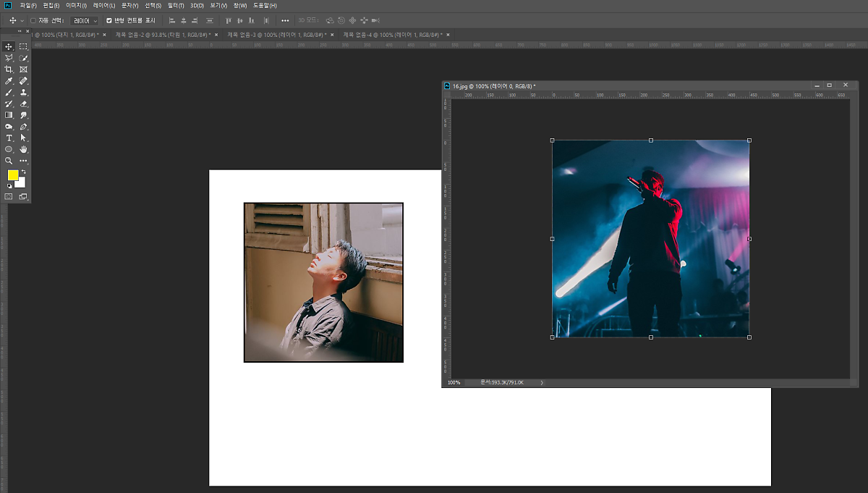Expand the Move tool preset picker arrow

22,20
